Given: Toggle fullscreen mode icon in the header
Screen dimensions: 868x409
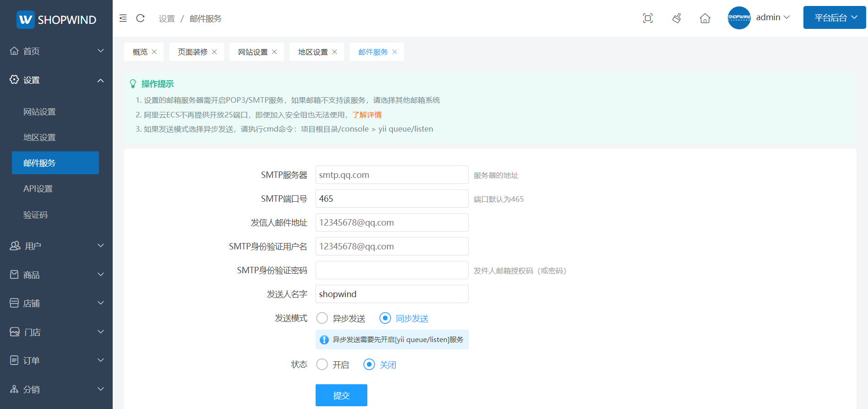Looking at the screenshot, I should pyautogui.click(x=648, y=18).
